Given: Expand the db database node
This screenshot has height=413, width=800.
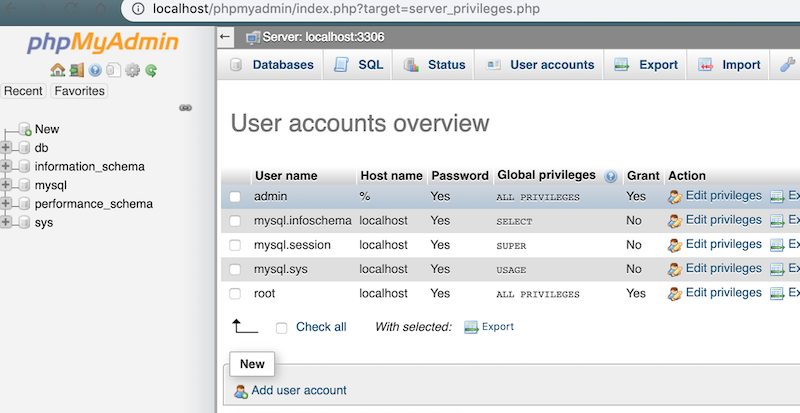Looking at the screenshot, I should 6,148.
